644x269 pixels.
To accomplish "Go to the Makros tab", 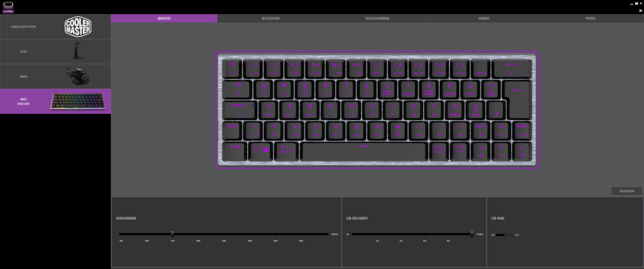I will pos(484,18).
